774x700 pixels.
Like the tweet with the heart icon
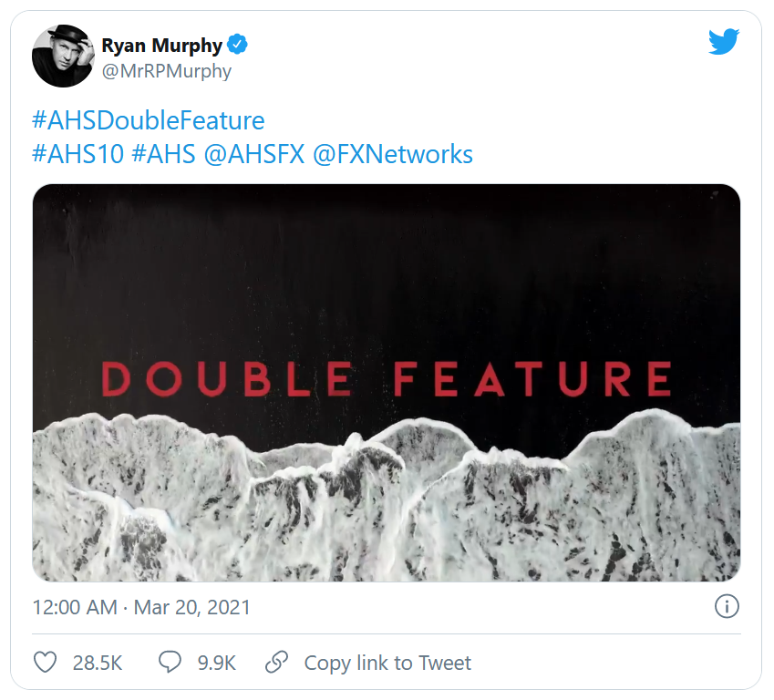tap(45, 662)
